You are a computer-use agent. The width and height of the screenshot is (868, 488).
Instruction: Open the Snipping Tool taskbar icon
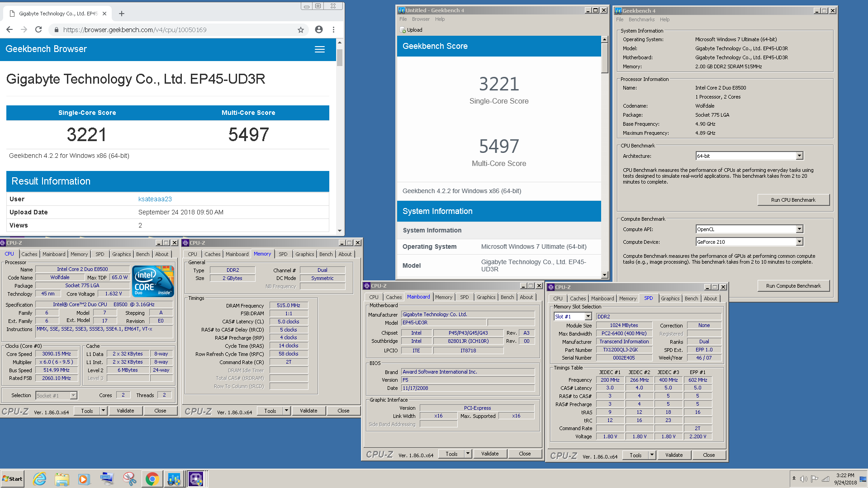point(129,479)
